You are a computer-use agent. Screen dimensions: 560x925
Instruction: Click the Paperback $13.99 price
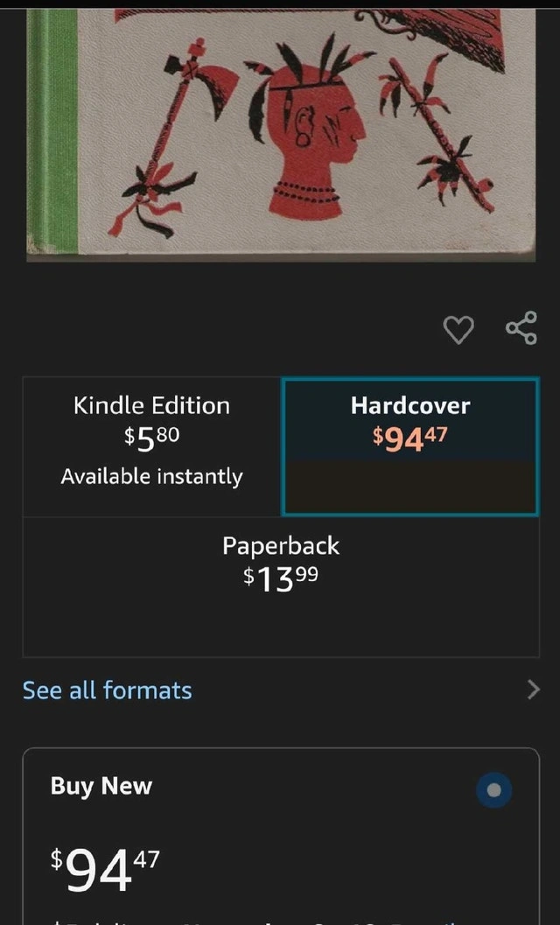point(281,578)
